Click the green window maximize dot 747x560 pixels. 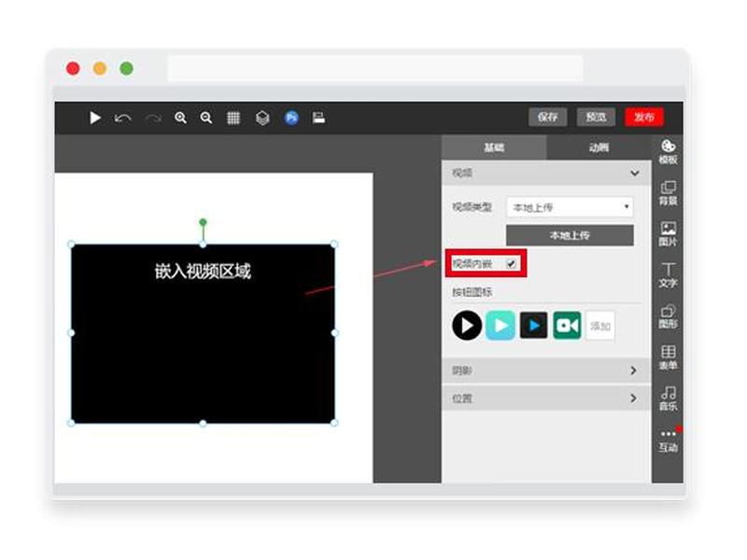click(127, 68)
